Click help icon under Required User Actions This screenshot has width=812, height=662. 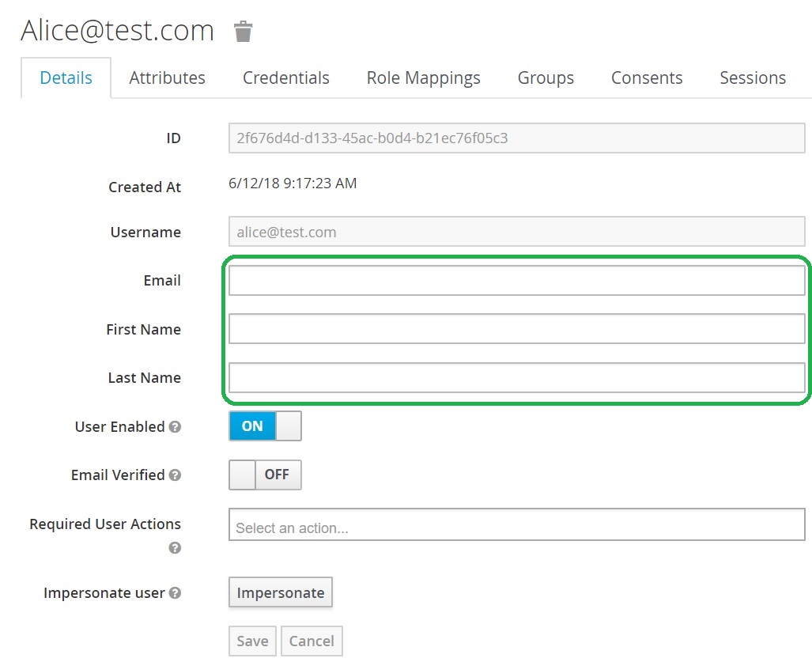176,548
